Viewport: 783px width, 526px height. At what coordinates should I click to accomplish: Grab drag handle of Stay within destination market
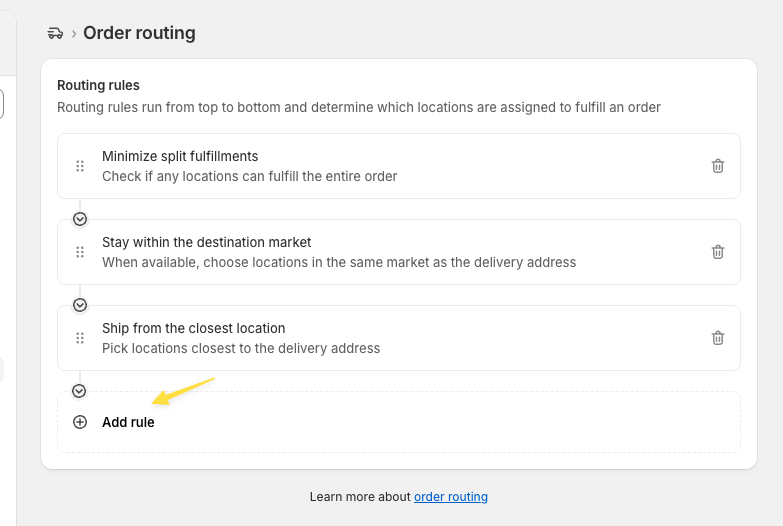80,252
